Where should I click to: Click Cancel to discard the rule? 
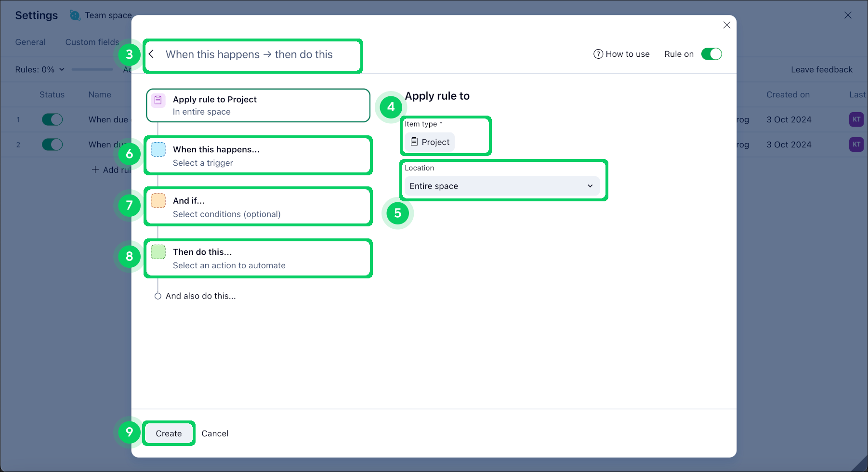click(x=215, y=433)
